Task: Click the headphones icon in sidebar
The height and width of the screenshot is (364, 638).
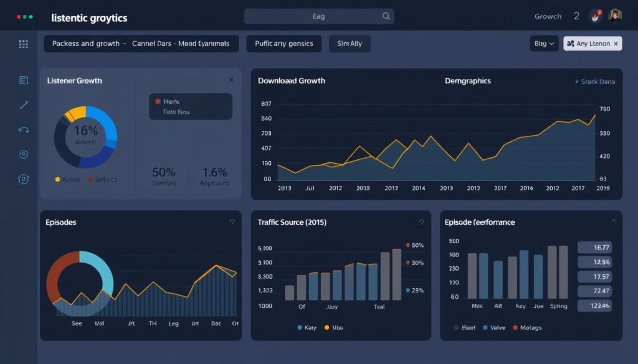Action: (24, 130)
